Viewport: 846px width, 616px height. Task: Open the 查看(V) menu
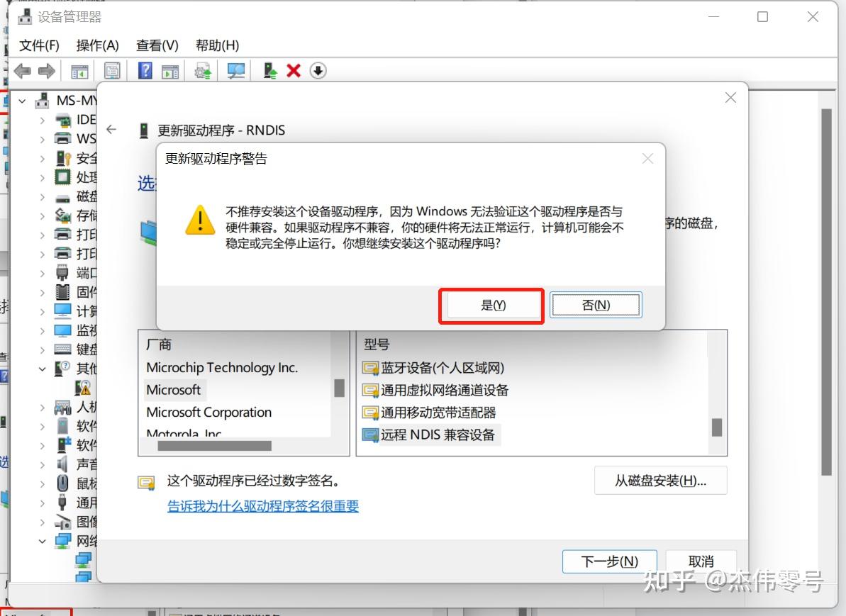click(x=157, y=45)
